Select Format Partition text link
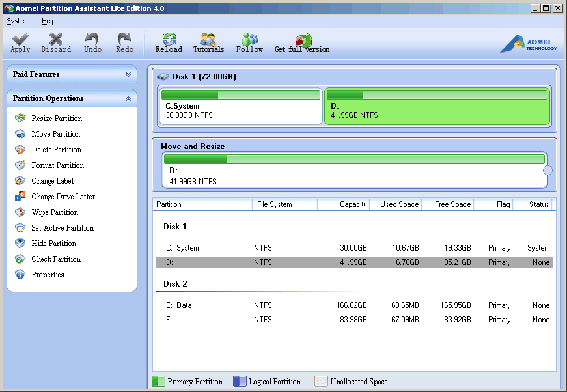The height and width of the screenshot is (392, 567). tap(58, 165)
